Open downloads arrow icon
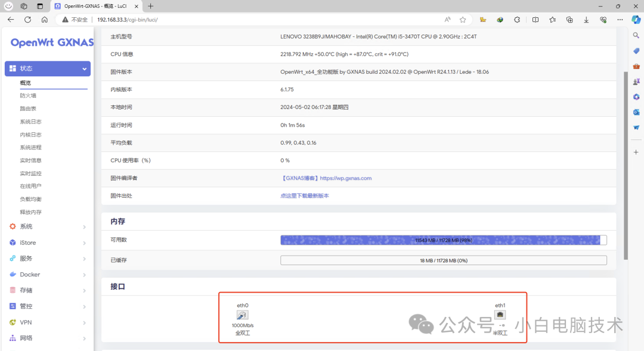The width and height of the screenshot is (644, 351). pos(586,20)
